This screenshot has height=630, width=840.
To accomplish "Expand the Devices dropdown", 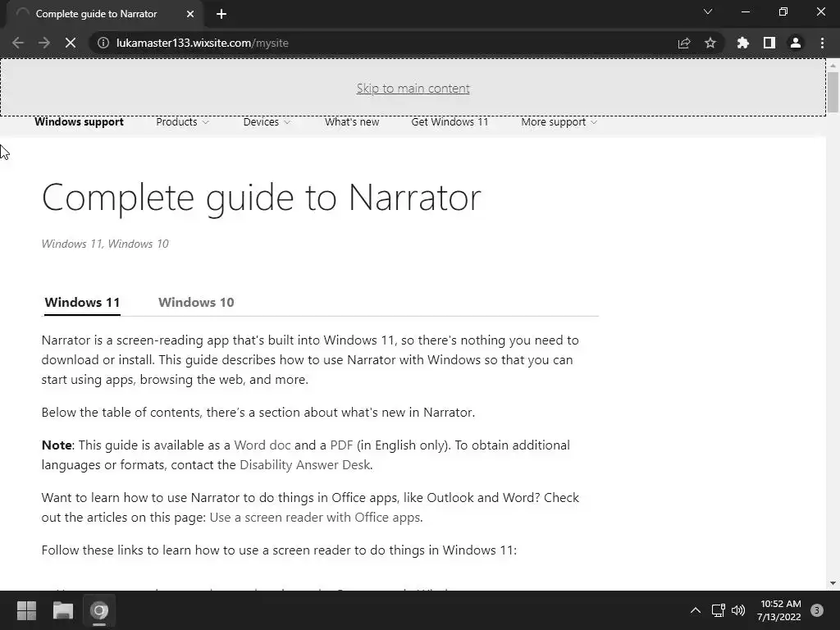I will click(267, 121).
